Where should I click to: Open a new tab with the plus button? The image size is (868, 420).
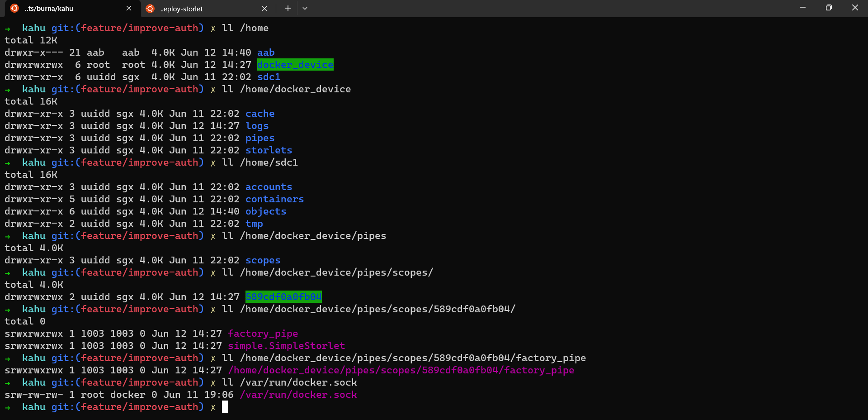(288, 8)
